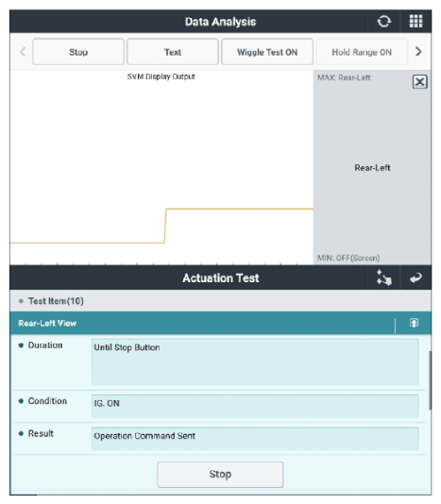Toggle Hold Range ON
The height and width of the screenshot is (504, 441).
(x=362, y=52)
